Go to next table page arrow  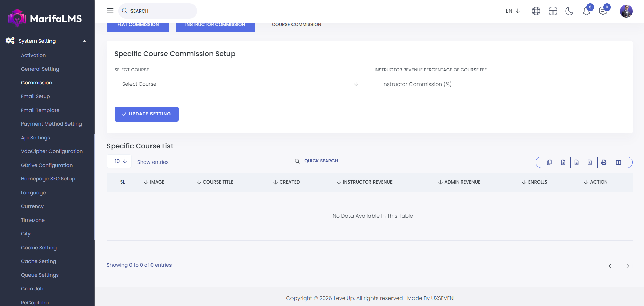click(627, 266)
